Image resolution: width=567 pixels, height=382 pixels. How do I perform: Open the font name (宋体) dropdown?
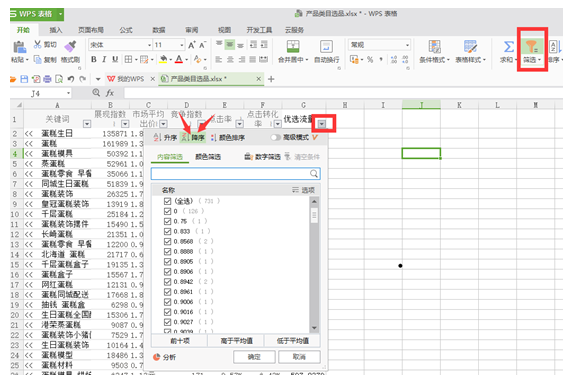pos(149,45)
